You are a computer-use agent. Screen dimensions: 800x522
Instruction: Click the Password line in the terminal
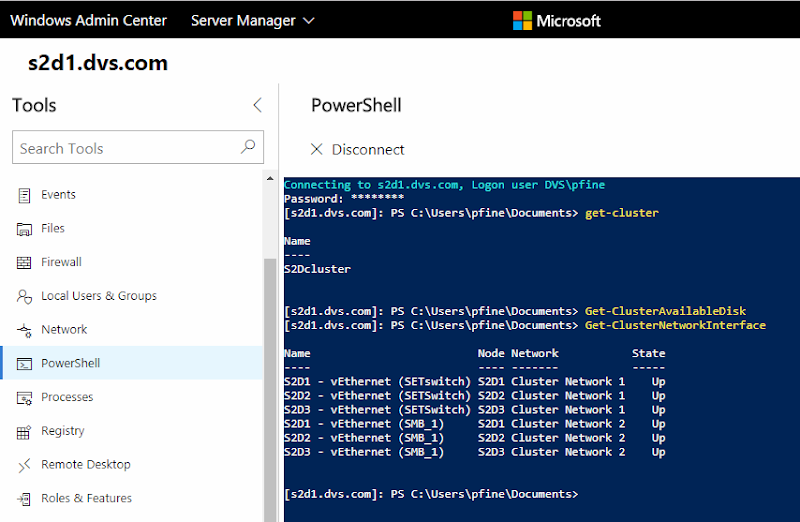(x=344, y=198)
